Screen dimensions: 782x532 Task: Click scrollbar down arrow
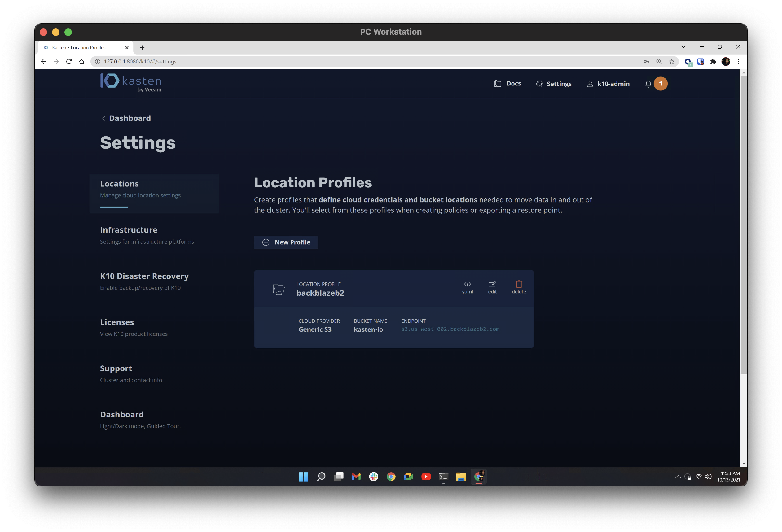click(x=744, y=464)
